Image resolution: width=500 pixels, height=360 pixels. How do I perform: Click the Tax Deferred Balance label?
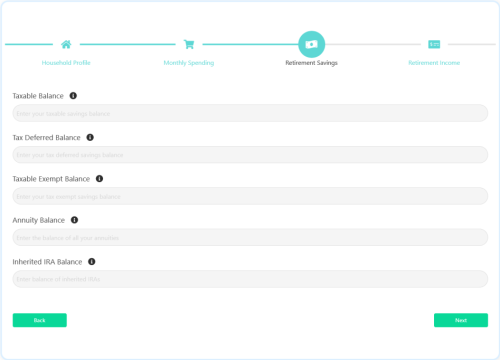point(46,138)
